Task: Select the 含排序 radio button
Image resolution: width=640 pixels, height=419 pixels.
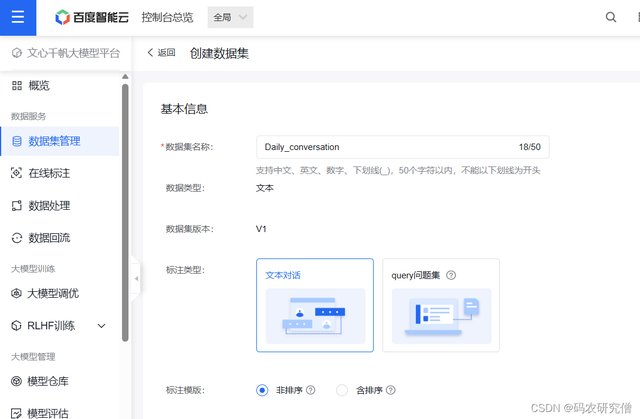Action: click(342, 390)
